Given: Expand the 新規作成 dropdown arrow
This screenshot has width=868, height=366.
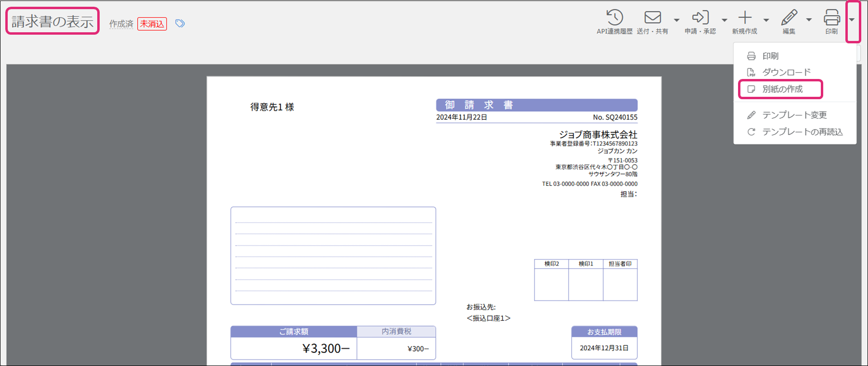Looking at the screenshot, I should pyautogui.click(x=766, y=20).
